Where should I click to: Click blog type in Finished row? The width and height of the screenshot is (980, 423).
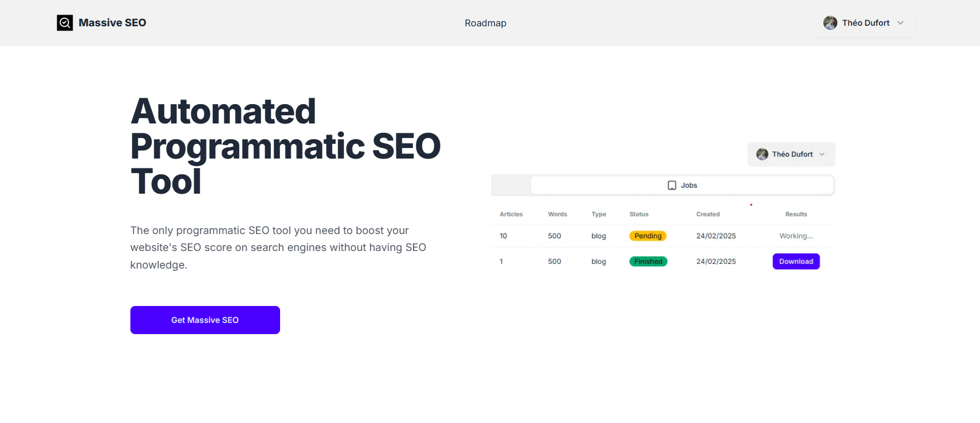[x=599, y=262]
